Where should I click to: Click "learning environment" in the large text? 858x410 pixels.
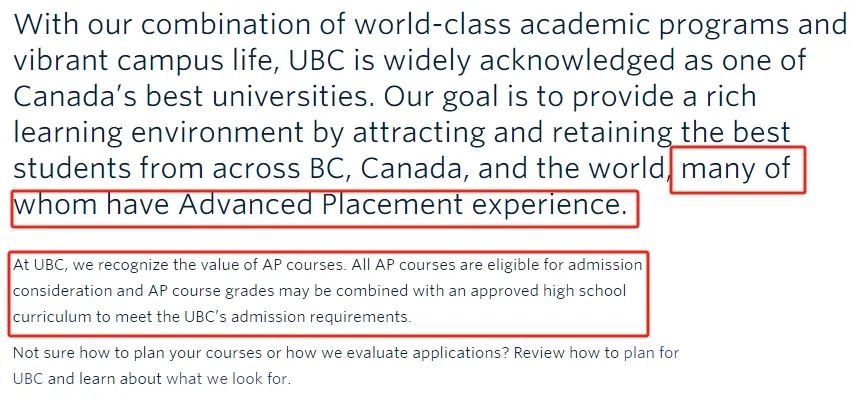pos(158,133)
